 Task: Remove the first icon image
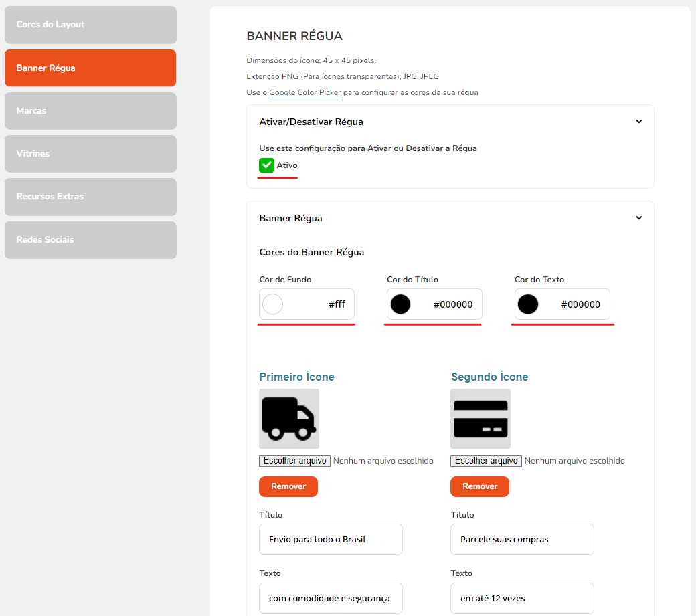point(288,486)
